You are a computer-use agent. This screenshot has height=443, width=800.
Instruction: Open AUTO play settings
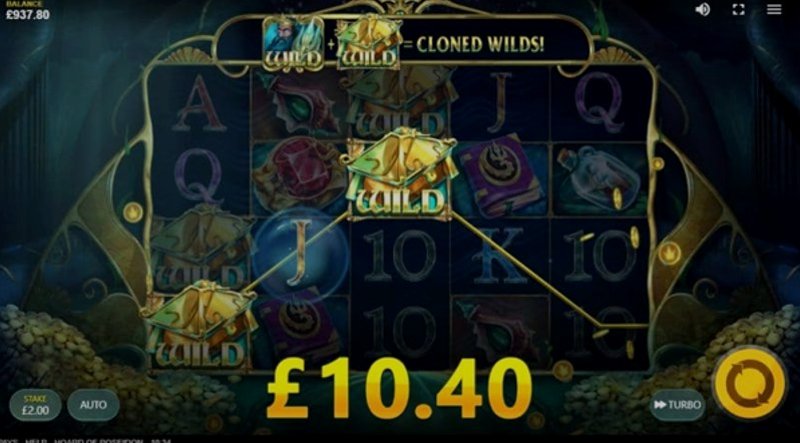(93, 405)
